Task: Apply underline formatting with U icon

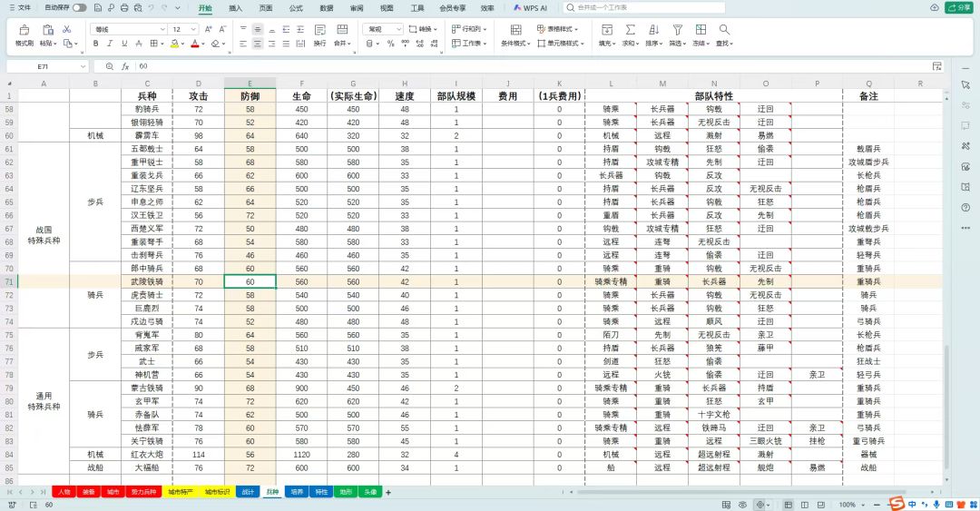Action: tap(124, 44)
